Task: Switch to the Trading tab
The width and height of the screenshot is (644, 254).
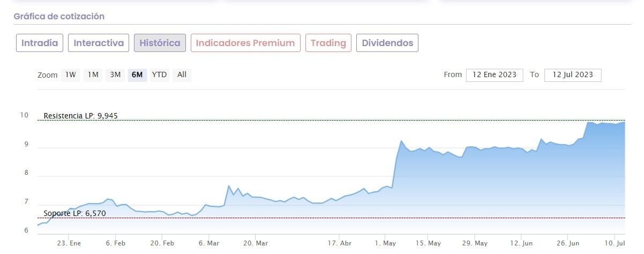Action: (328, 43)
